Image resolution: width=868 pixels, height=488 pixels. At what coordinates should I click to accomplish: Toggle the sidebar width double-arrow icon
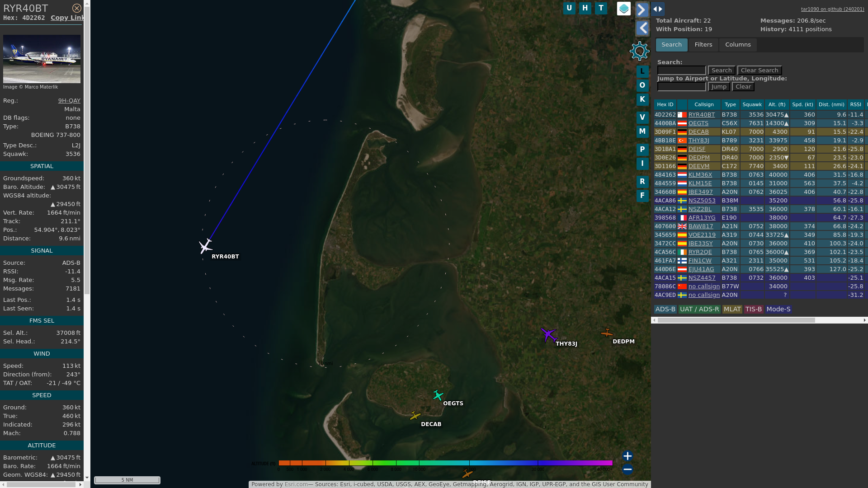click(x=658, y=9)
